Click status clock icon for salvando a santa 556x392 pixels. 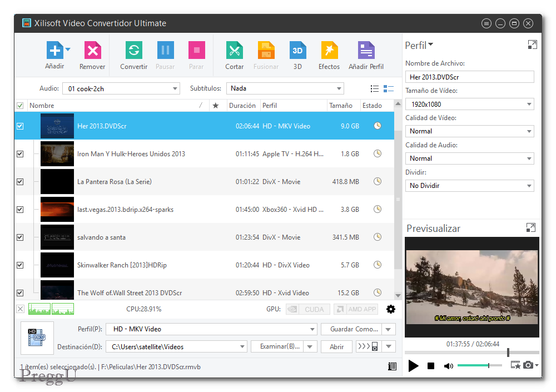378,237
